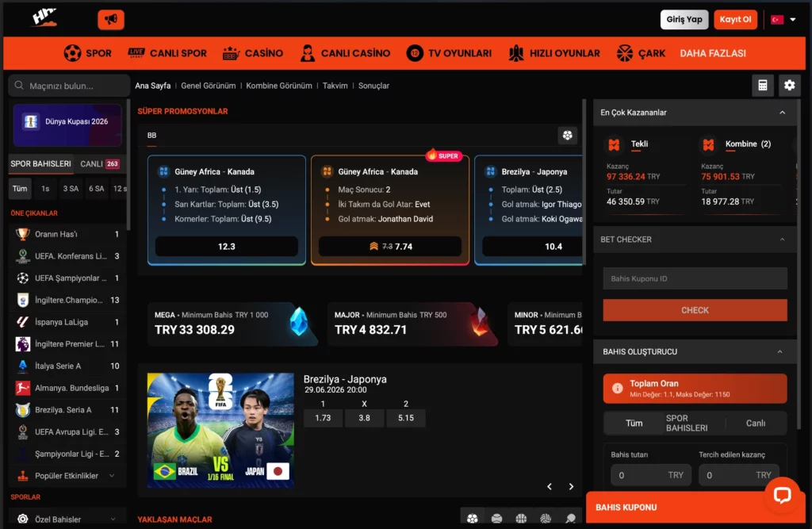
Task: Focus the Bahis Kuponu ID field
Action: 695,278
